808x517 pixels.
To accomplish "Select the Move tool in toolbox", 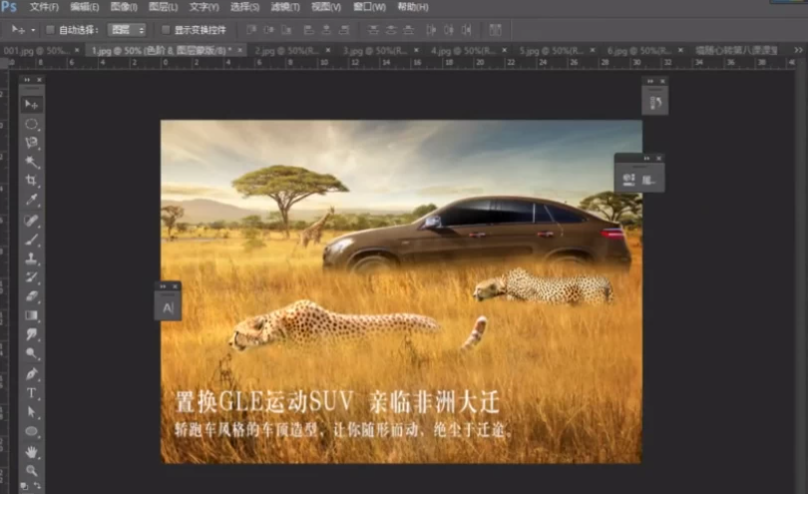I will [31, 105].
